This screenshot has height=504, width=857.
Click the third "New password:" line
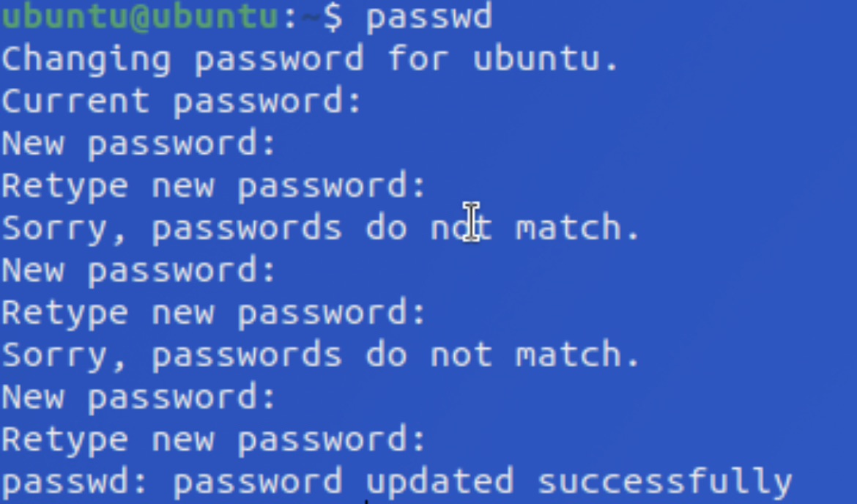[x=139, y=398]
